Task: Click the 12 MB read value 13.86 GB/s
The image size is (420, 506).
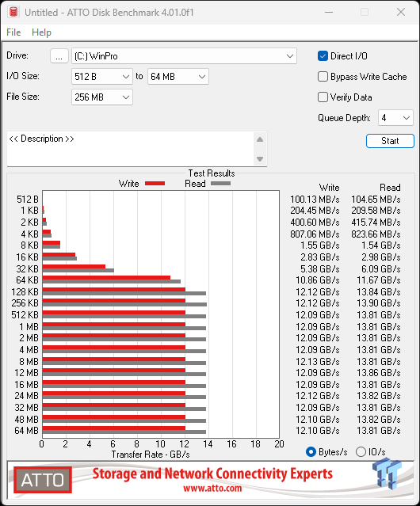Action: [x=378, y=373]
